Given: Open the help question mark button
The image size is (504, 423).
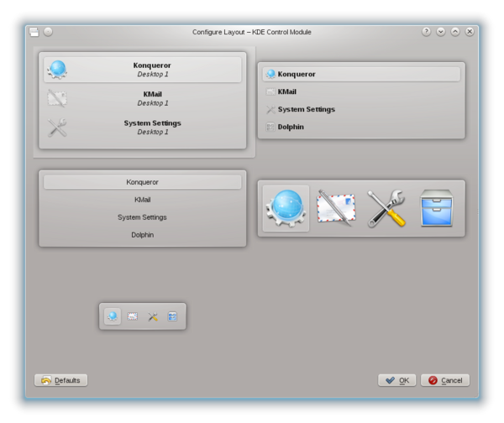Looking at the screenshot, I should 426,32.
